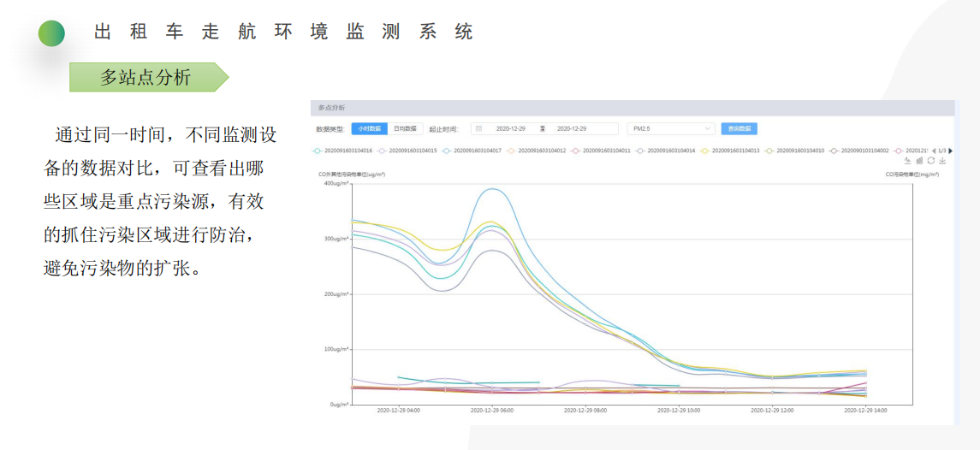Go to previous legend page arrow
The height and width of the screenshot is (450, 980).
click(x=934, y=151)
